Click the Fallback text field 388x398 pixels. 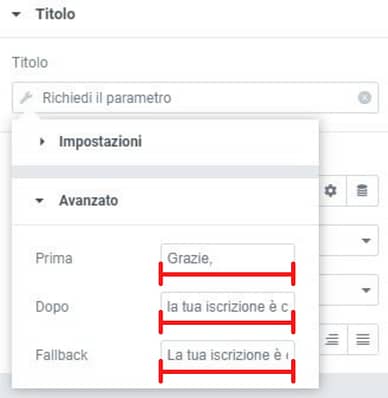227,356
